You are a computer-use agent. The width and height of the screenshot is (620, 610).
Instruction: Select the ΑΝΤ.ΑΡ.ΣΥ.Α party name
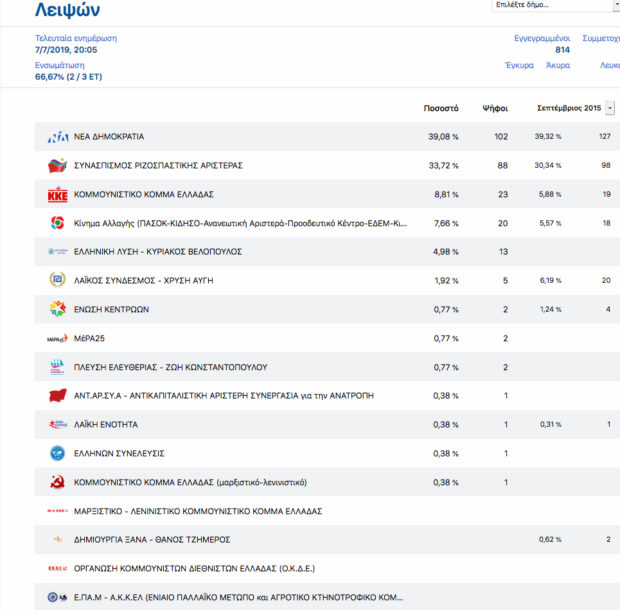[224, 396]
